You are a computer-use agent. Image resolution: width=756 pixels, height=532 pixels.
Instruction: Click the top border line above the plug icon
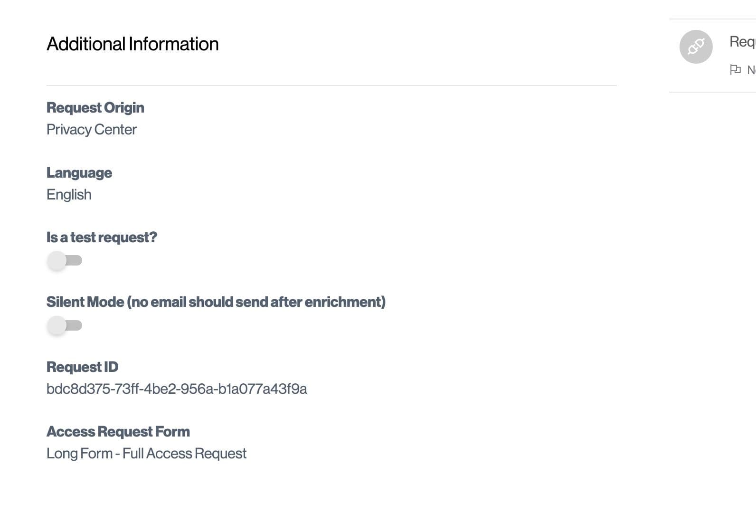712,19
